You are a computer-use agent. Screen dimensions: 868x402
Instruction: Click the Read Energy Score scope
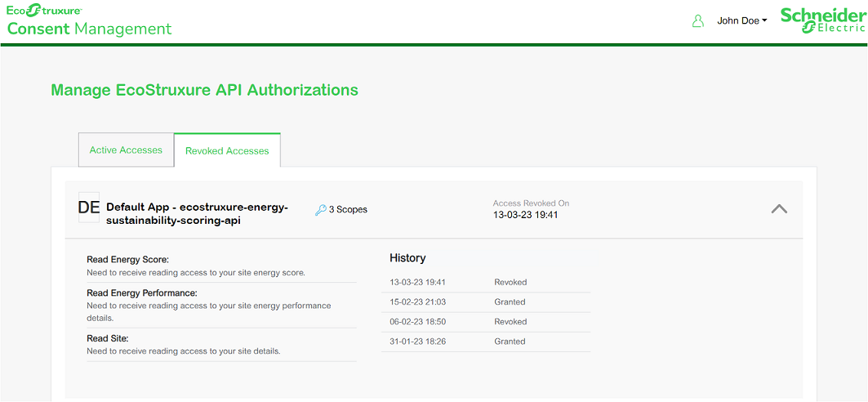click(x=128, y=259)
